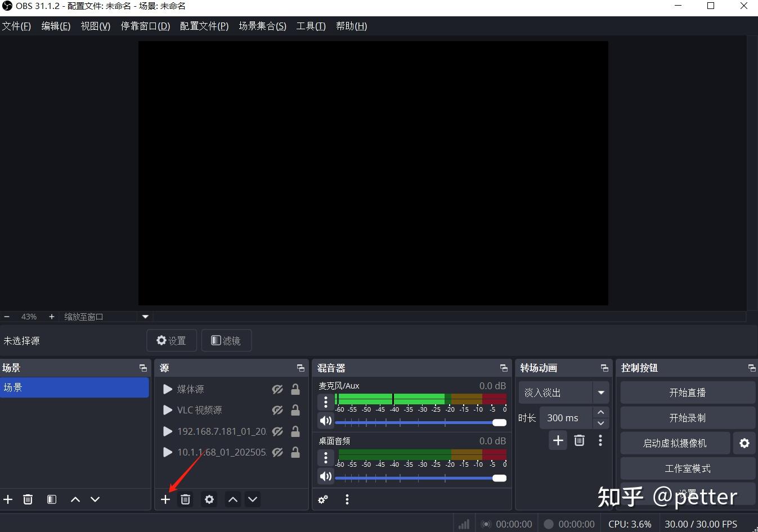Open the 工具(T) menu
Screen dimensions: 758x532
[311, 26]
